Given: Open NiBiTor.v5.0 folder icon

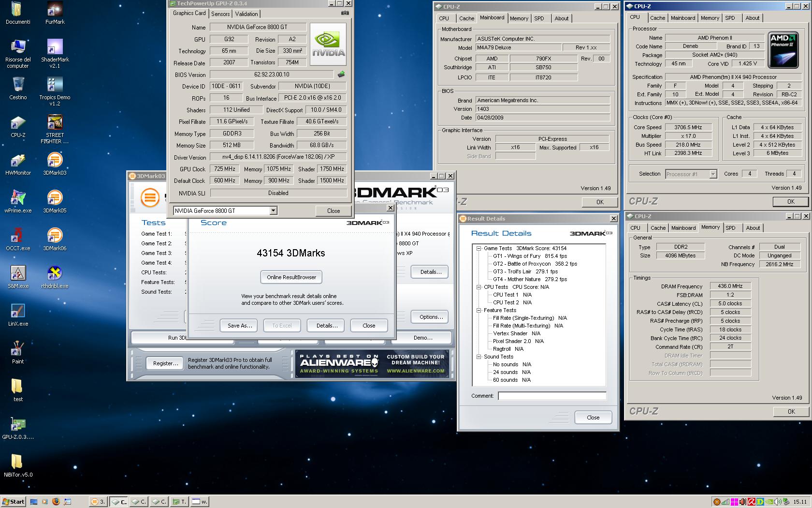Looking at the screenshot, I should (18, 466).
